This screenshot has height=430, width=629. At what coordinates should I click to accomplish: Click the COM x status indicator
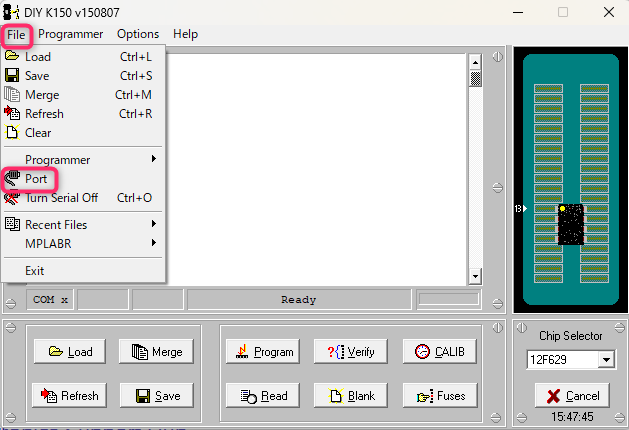coord(50,300)
